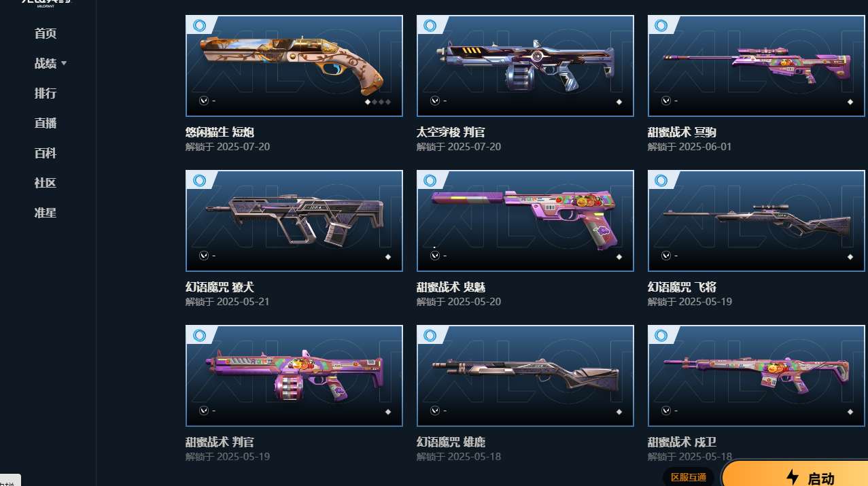Viewport: 868px width, 486px height.
Task: Click the circle badge icon on 太空穿梭 判官 card
Action: pyautogui.click(x=430, y=25)
